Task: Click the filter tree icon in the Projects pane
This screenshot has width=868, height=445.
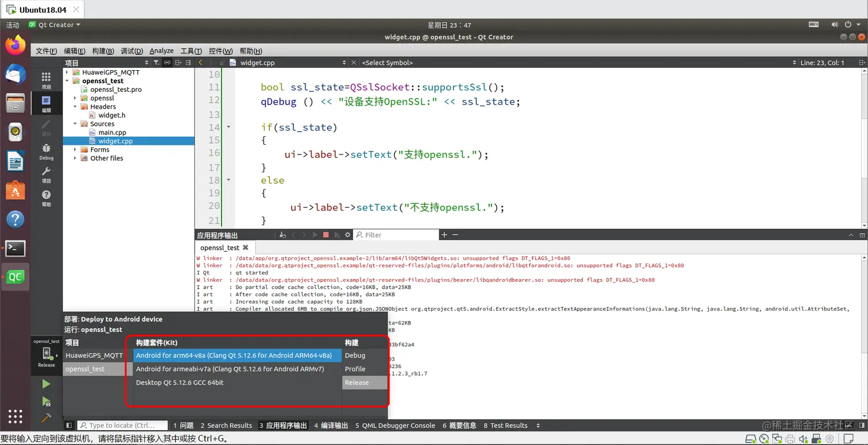Action: click(x=156, y=63)
